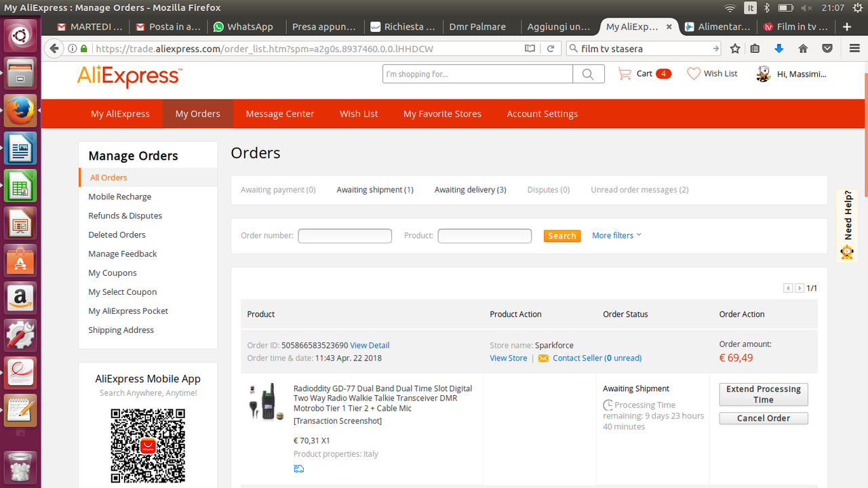The width and height of the screenshot is (868, 488).
Task: Click the Product filter input field
Action: click(x=485, y=236)
